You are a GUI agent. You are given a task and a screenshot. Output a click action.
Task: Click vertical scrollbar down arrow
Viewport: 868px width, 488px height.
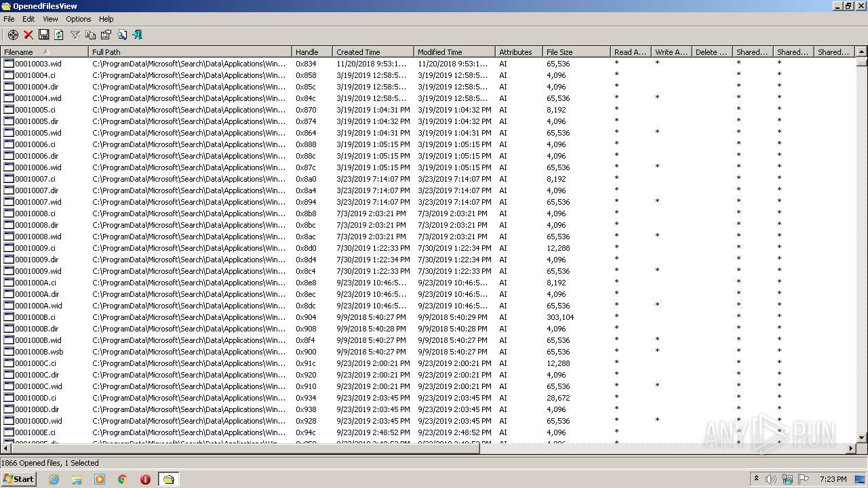(861, 438)
